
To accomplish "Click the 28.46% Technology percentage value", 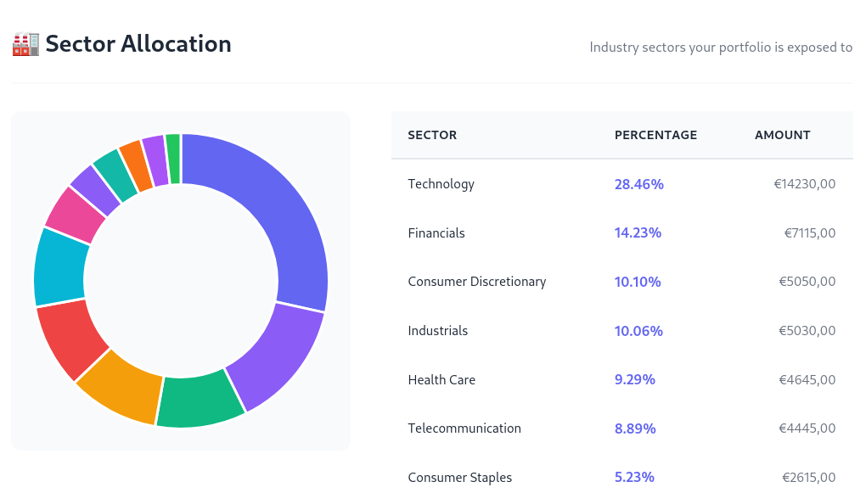I will pos(638,183).
